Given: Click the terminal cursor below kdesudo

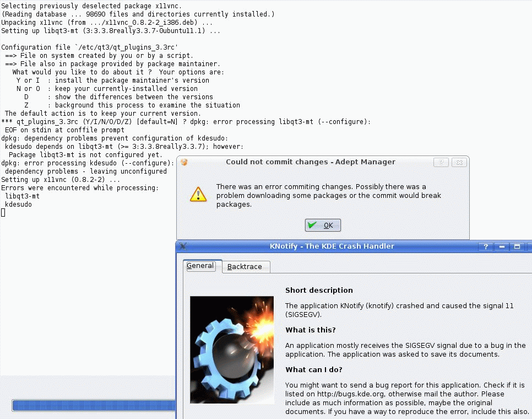Looking at the screenshot, I should coord(3,213).
